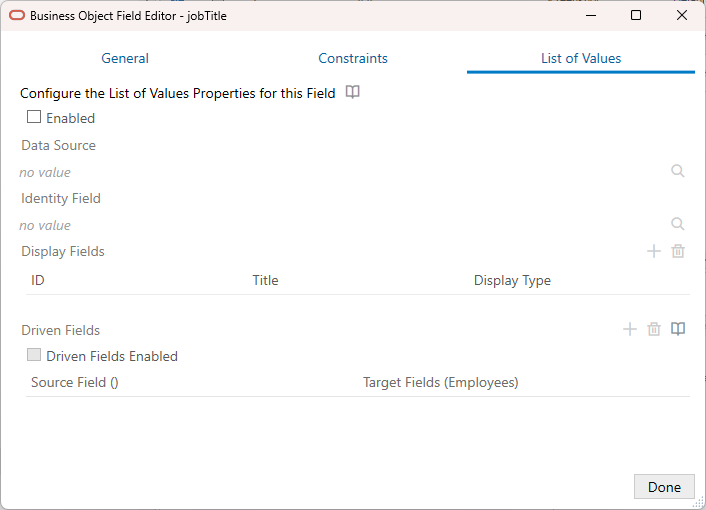This screenshot has height=510, width=706.
Task: Add a Driven Field with plus icon
Action: [x=630, y=329]
